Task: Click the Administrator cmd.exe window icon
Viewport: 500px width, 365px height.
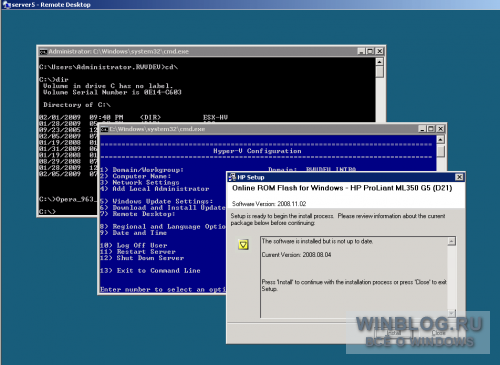Action: coord(43,52)
